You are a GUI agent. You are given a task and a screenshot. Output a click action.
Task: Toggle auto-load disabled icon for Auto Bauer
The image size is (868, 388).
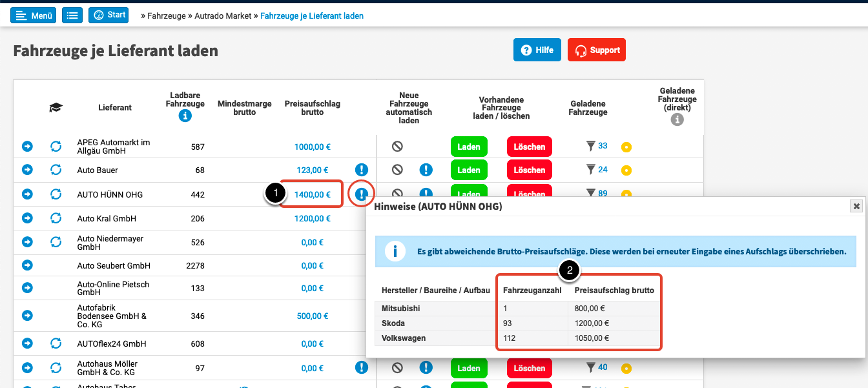(397, 170)
